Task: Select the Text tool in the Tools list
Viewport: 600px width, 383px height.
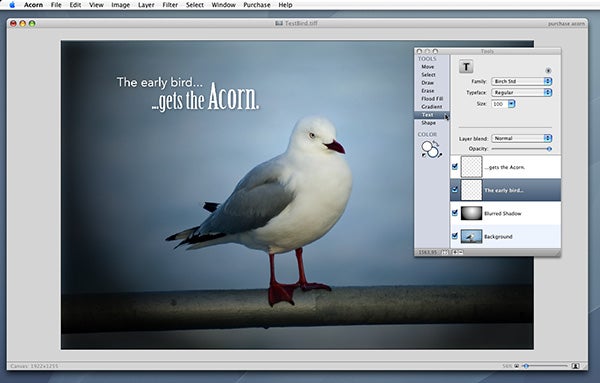Action: coord(431,115)
